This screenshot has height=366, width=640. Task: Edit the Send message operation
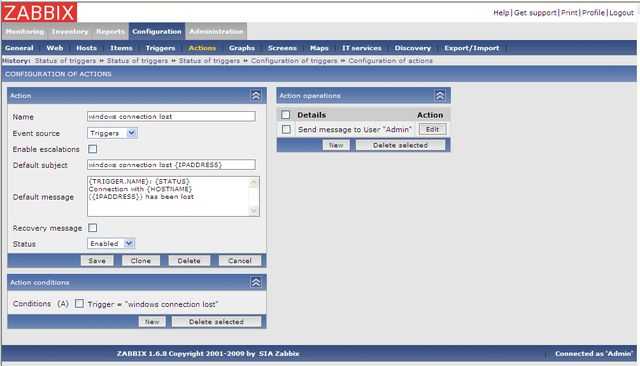[x=433, y=129]
